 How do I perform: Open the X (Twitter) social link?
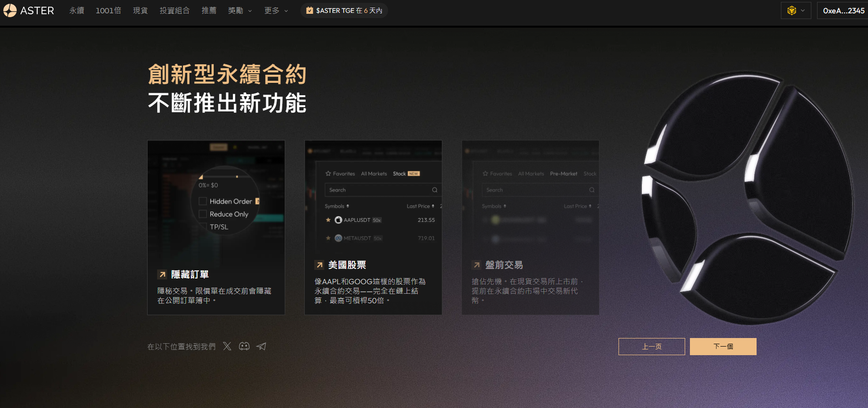(227, 346)
